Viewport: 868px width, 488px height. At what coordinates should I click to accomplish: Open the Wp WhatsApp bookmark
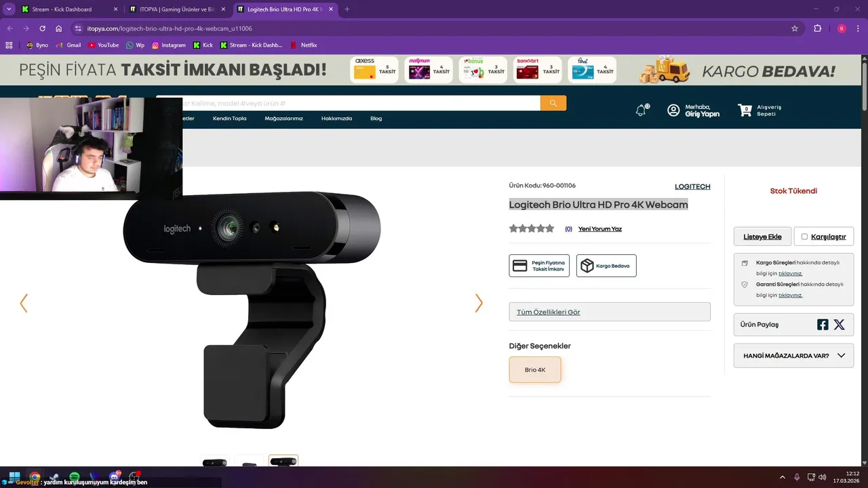coord(135,45)
